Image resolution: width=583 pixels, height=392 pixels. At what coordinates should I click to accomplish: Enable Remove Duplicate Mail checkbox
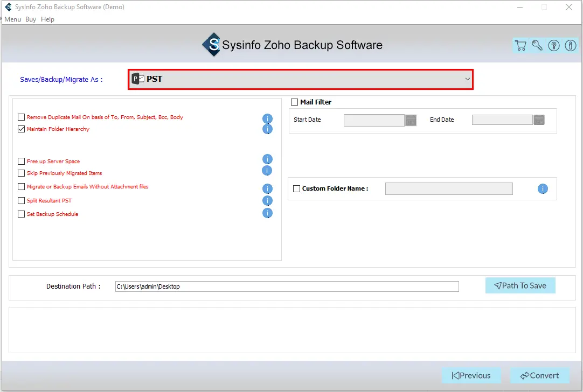click(21, 117)
